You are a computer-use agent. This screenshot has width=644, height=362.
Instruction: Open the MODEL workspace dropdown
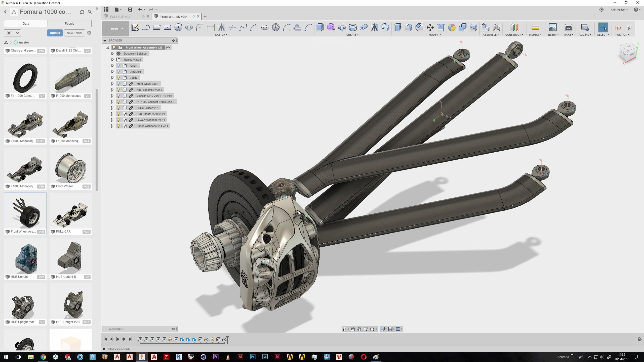[117, 29]
